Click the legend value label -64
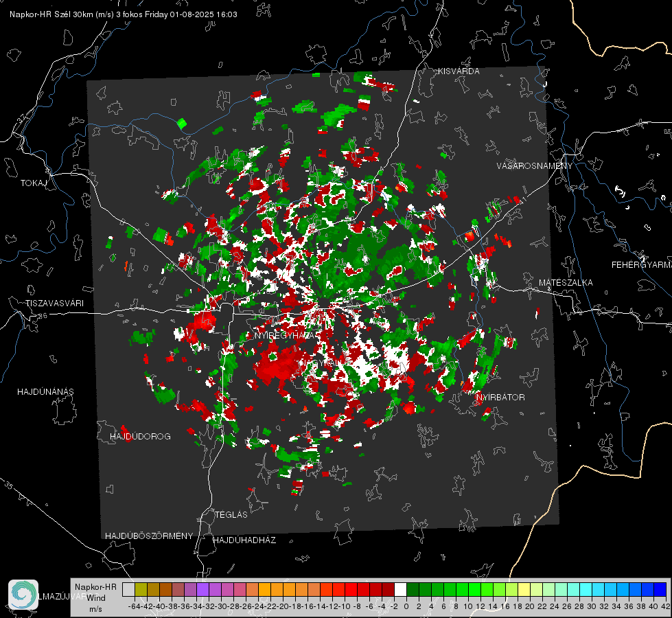Screen dimensions: 672x618 (x=134, y=606)
